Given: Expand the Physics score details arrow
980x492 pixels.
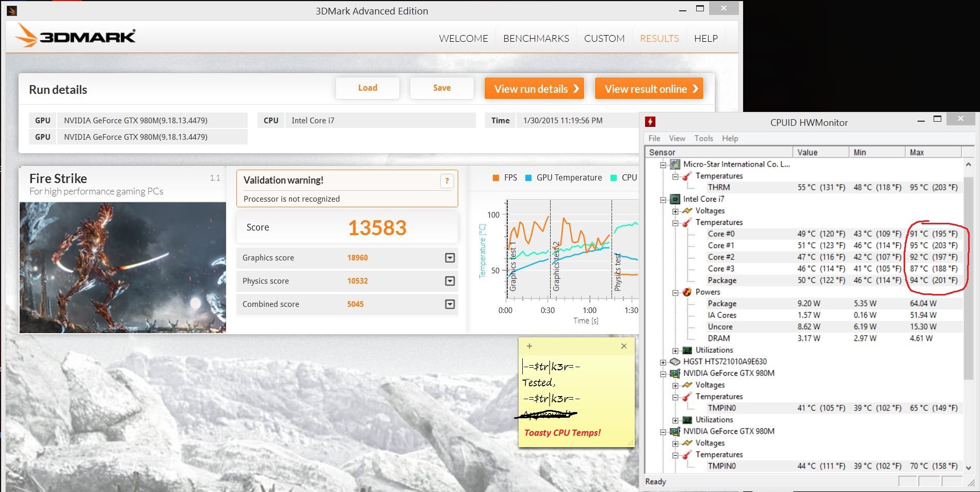Looking at the screenshot, I should tap(450, 281).
